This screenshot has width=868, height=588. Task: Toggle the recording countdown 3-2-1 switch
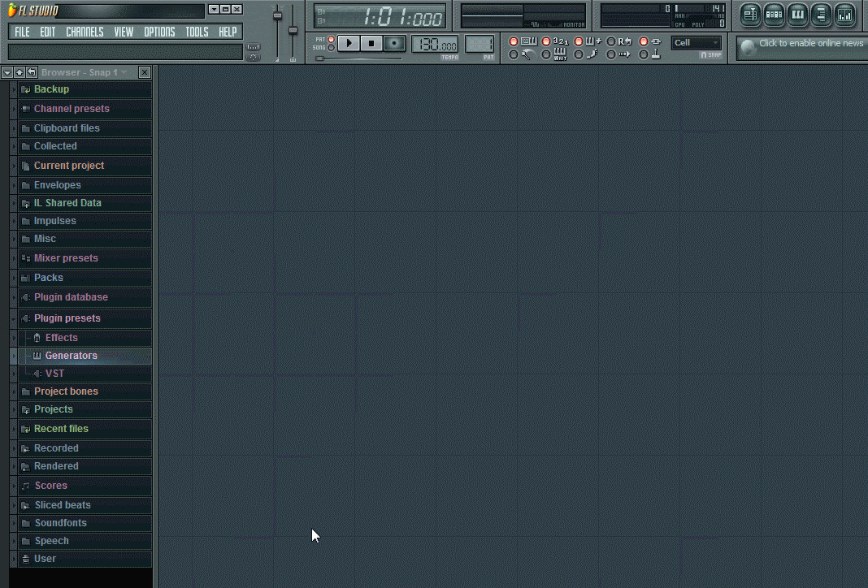546,41
